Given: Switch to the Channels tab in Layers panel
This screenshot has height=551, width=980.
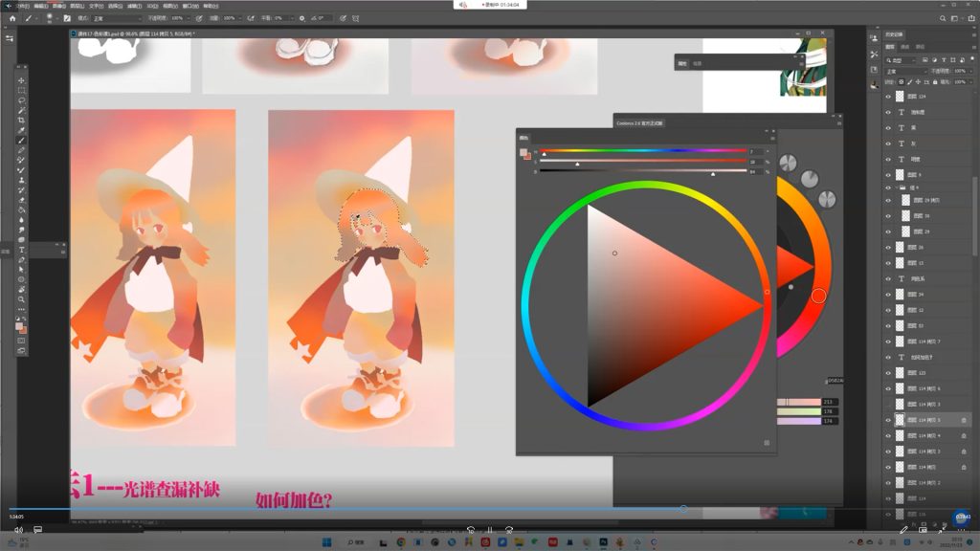Looking at the screenshot, I should tap(905, 46).
